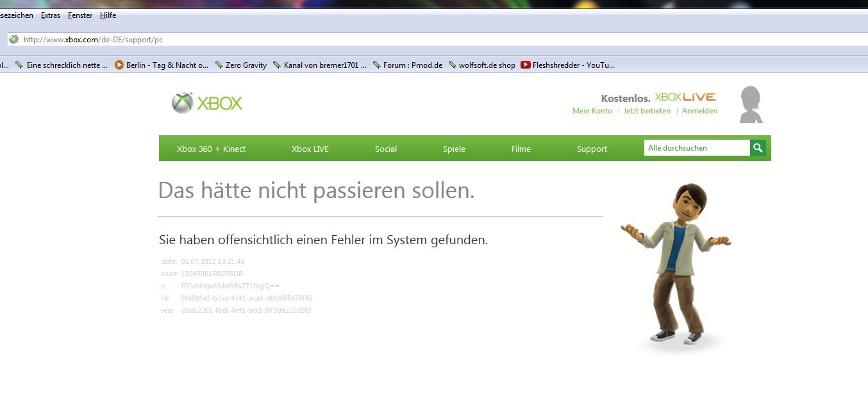This screenshot has width=868, height=396.
Task: Open the Hilfe menu
Action: click(x=108, y=15)
